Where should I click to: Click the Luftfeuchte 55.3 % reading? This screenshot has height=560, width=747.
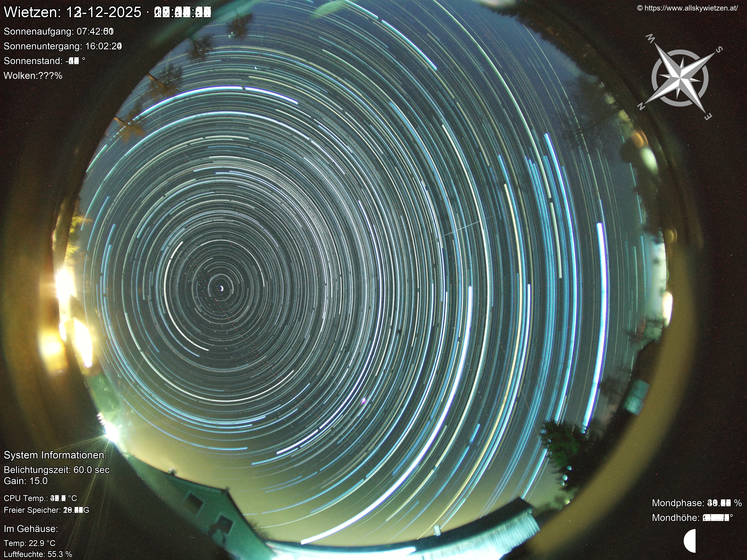click(x=38, y=554)
